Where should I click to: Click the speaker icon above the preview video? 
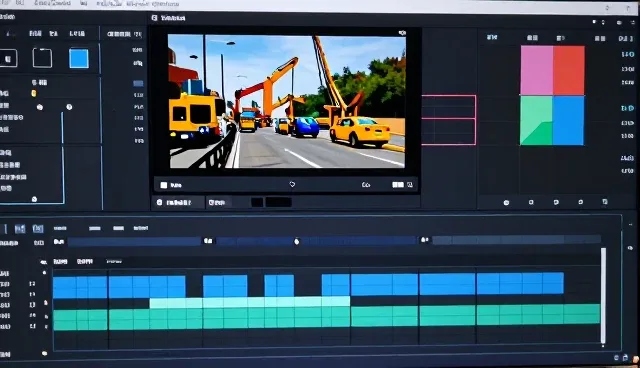click(x=402, y=33)
